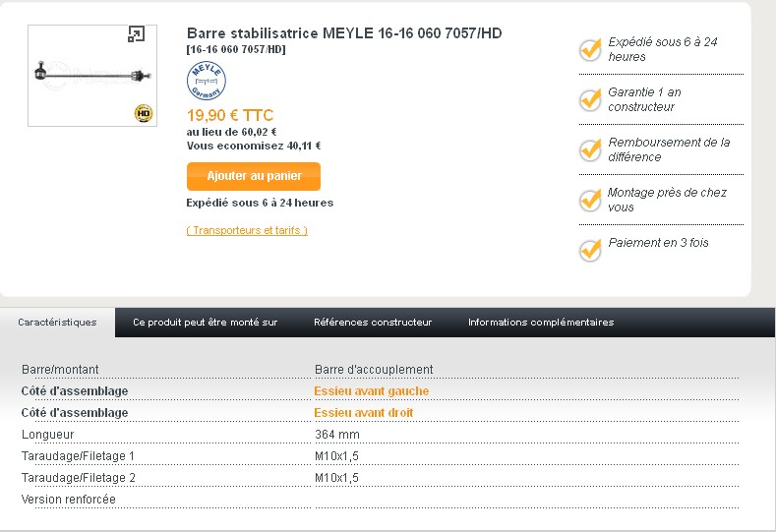Click checkmark icon beside Montage près de chez vous

(x=590, y=200)
